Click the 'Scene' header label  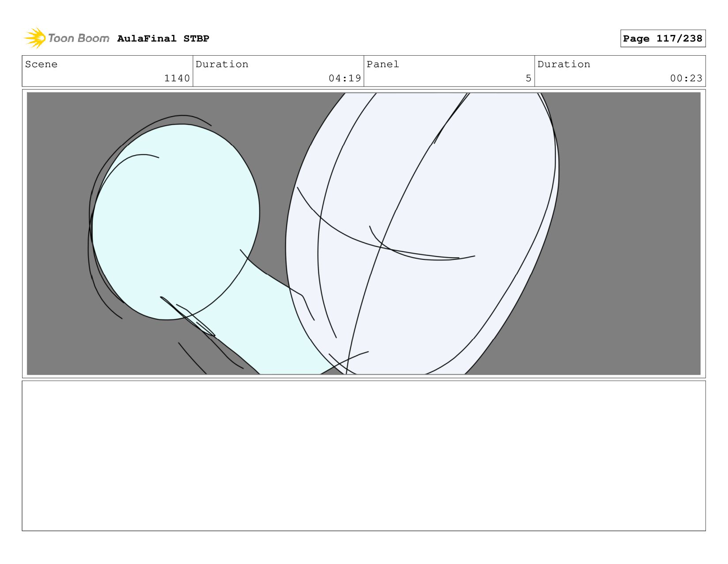point(41,65)
